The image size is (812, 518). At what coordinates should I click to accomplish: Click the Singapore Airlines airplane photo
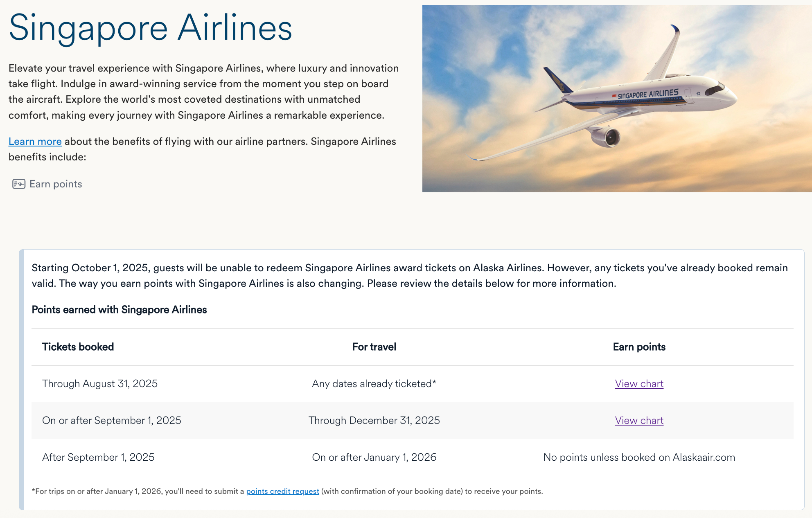click(617, 99)
